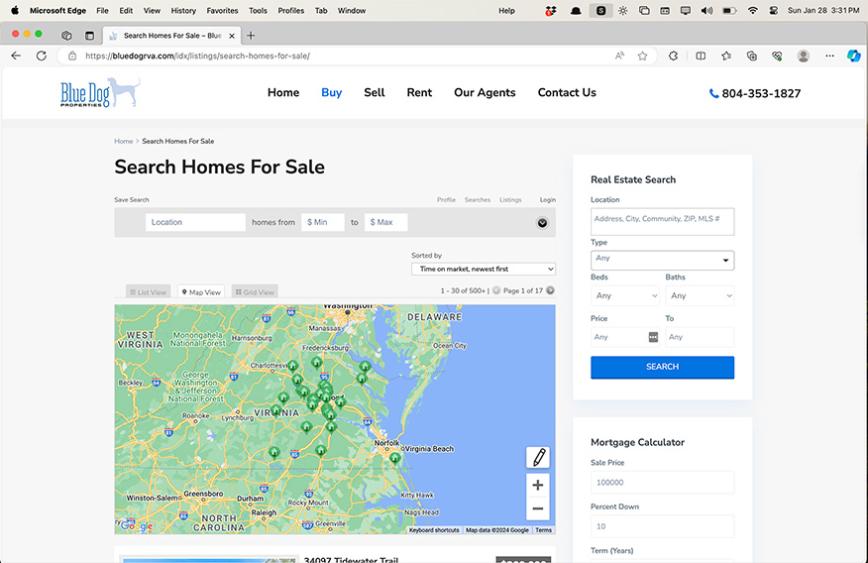868x563 pixels.
Task: Switch to Map View tab
Action: tap(201, 292)
